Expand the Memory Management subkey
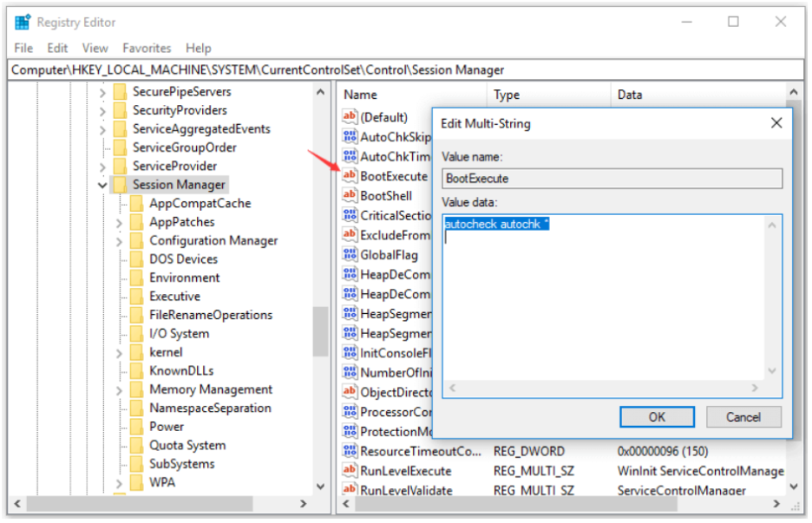Image resolution: width=812 pixels, height=523 pixels. click(x=119, y=390)
